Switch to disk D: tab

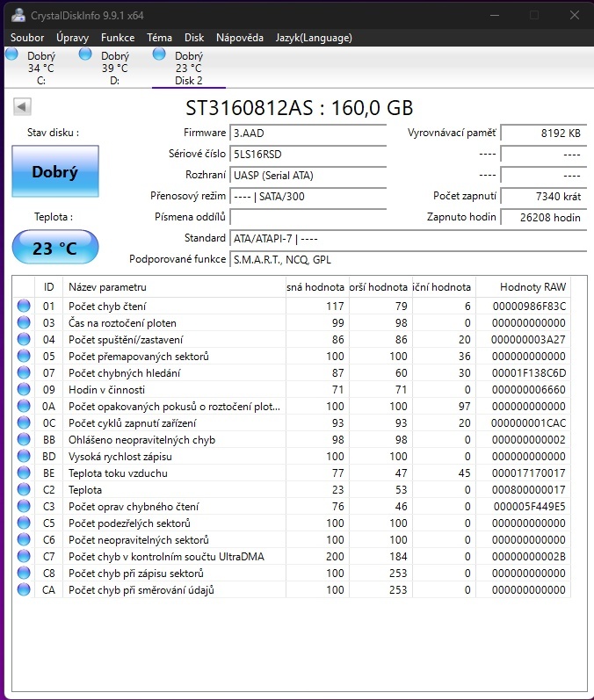[x=114, y=68]
